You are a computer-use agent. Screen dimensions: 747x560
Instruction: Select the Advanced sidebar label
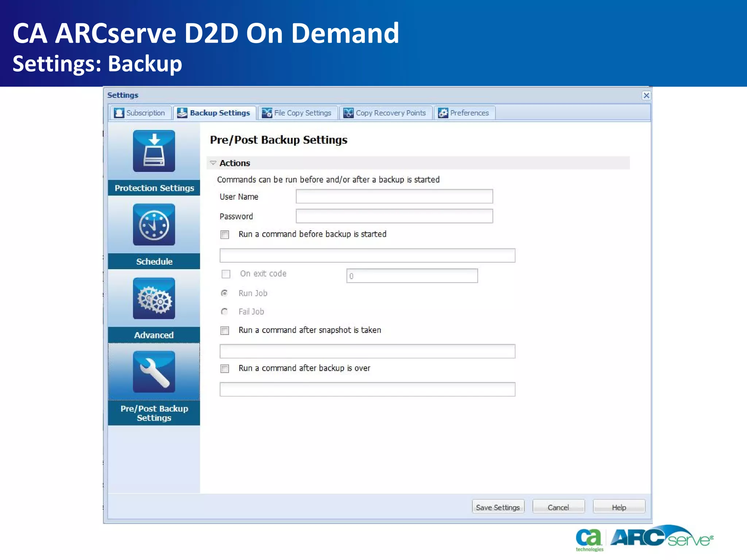(x=154, y=335)
